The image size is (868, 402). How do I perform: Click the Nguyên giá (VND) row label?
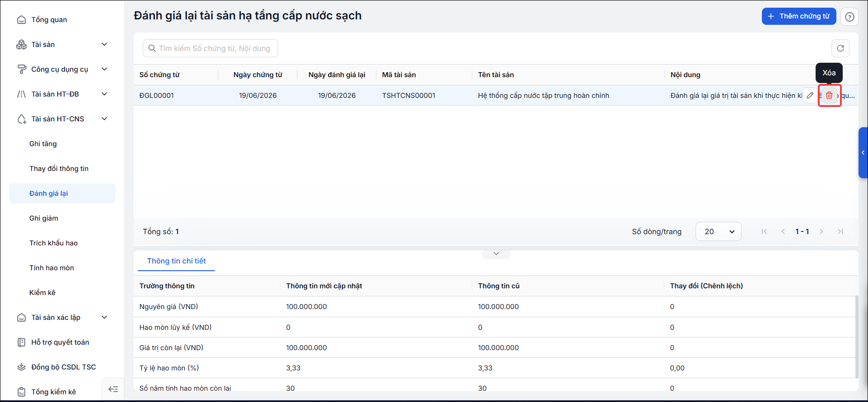pyautogui.click(x=169, y=307)
